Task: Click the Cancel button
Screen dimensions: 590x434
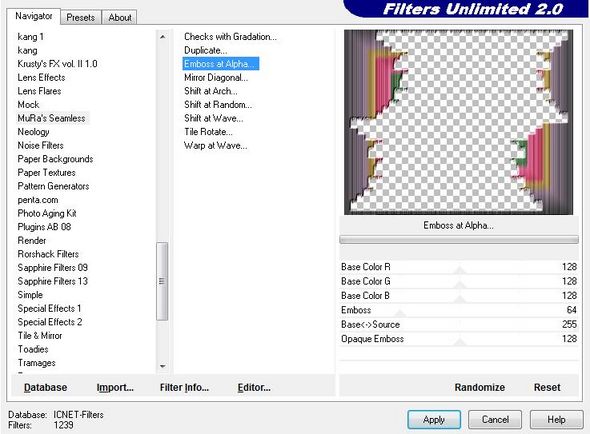Action: click(x=495, y=419)
